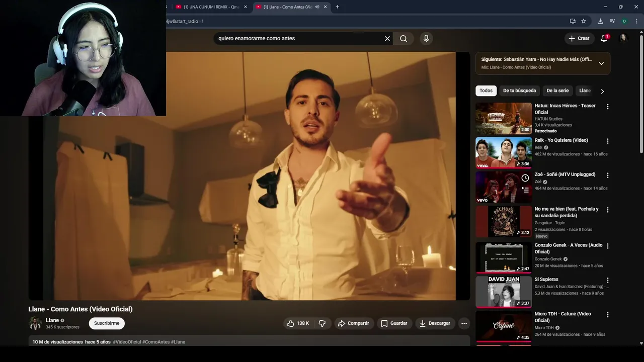
Task: Open Reik - Yo Quisiera thumbnail
Action: [504, 153]
